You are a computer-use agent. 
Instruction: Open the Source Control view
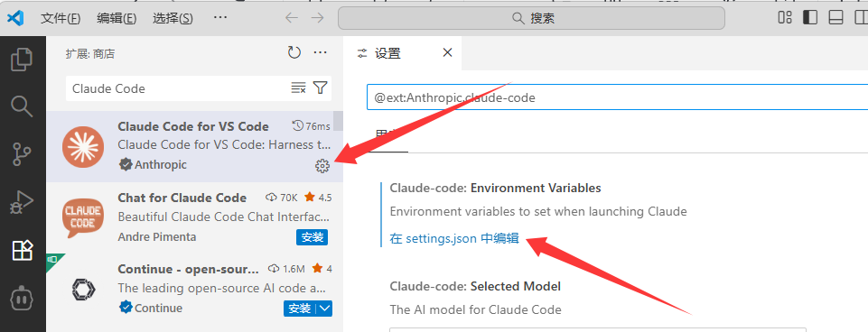(x=23, y=155)
